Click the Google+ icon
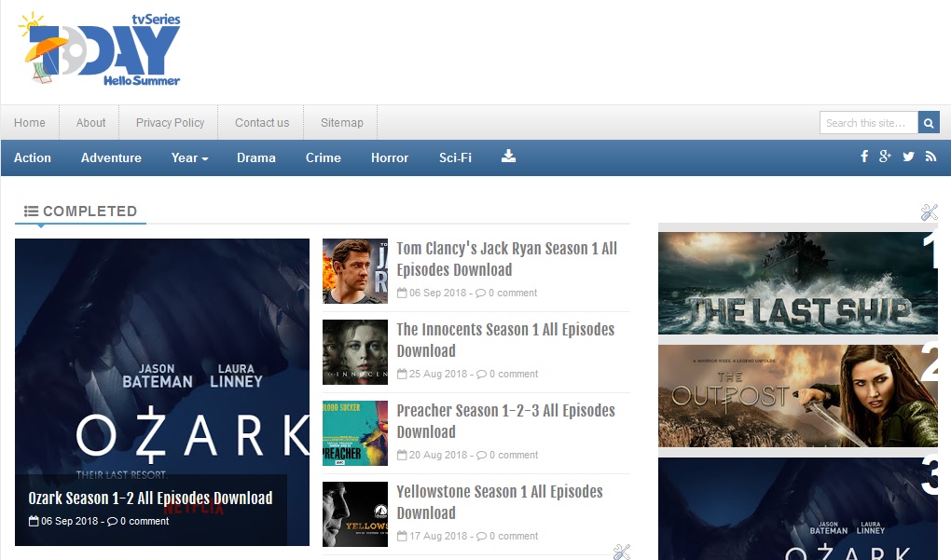Viewport: 951px width, 560px height. coord(885,157)
